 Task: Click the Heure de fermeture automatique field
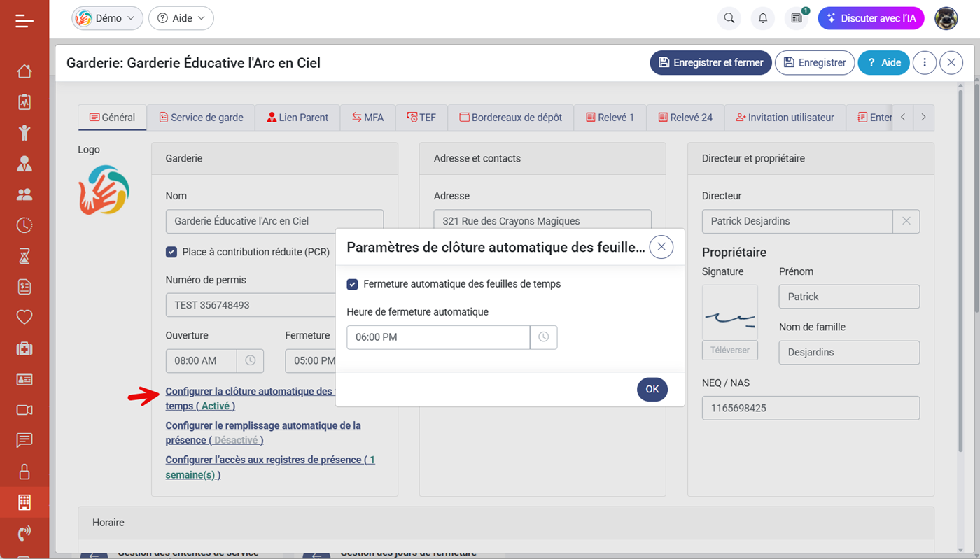coord(437,337)
